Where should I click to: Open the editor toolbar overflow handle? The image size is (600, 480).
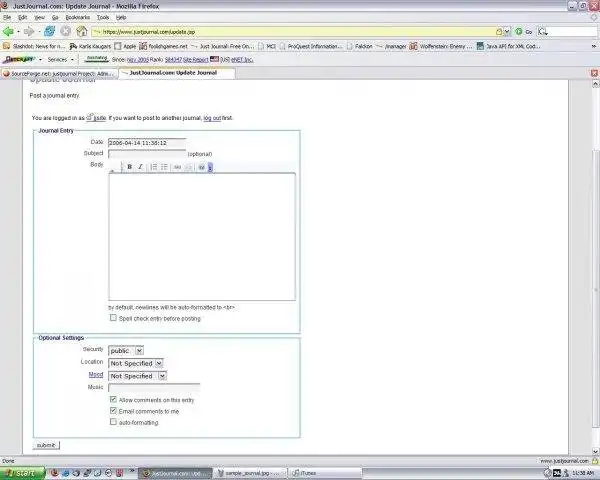point(210,167)
